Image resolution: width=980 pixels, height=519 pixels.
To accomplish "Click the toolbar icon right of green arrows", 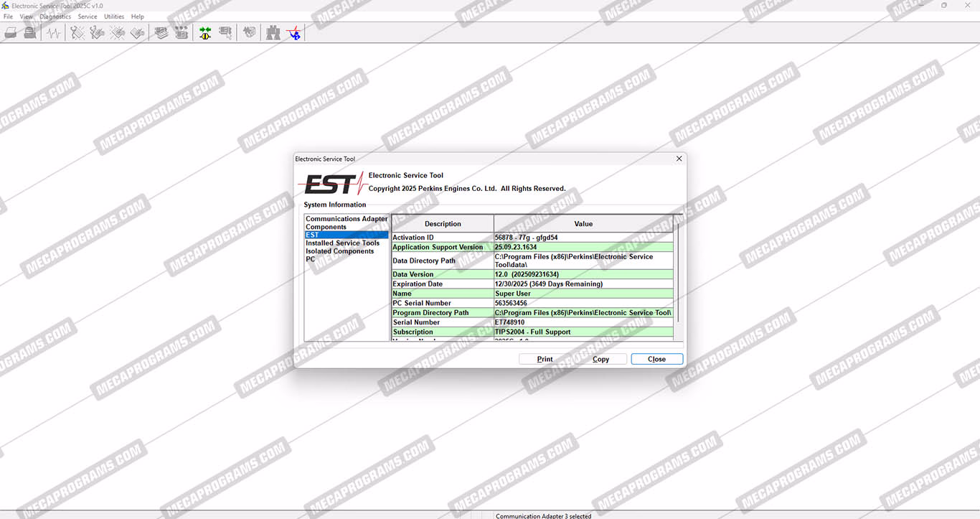I will point(225,33).
